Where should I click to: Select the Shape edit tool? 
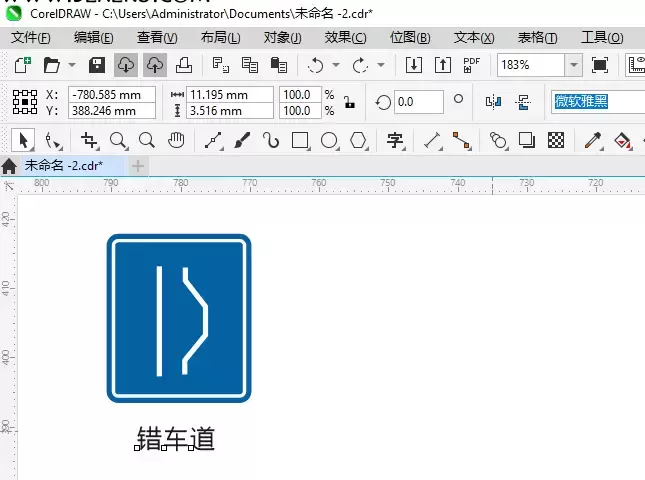pos(53,140)
